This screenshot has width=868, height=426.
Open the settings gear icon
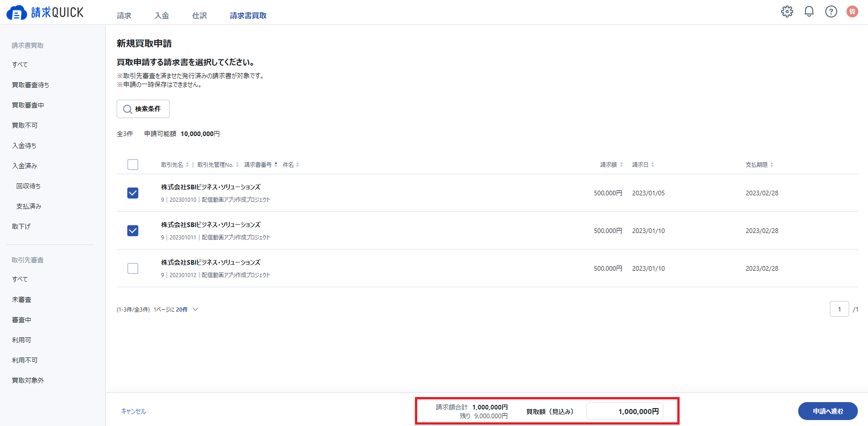[x=787, y=11]
